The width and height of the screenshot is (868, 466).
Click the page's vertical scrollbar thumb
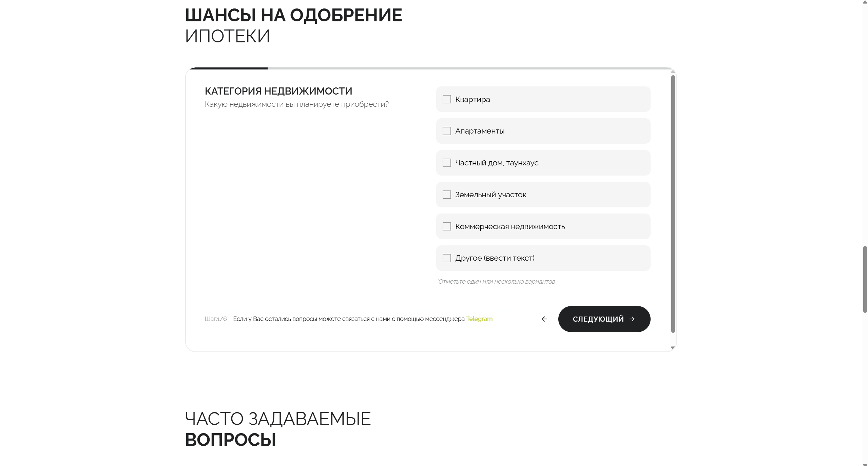point(865,279)
